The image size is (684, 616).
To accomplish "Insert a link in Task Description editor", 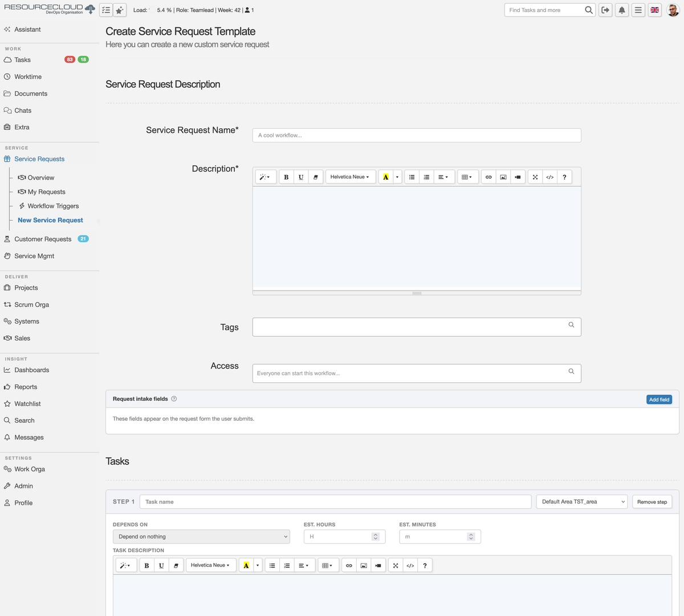I will (349, 565).
